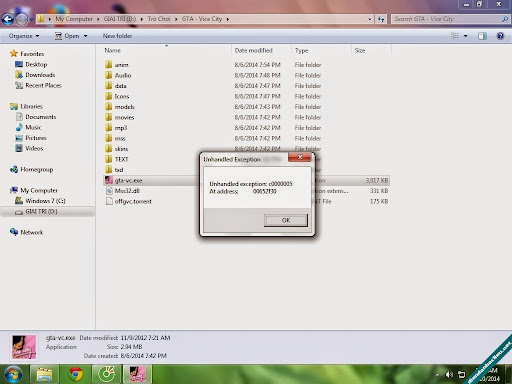Sort by Size column header

(360, 50)
